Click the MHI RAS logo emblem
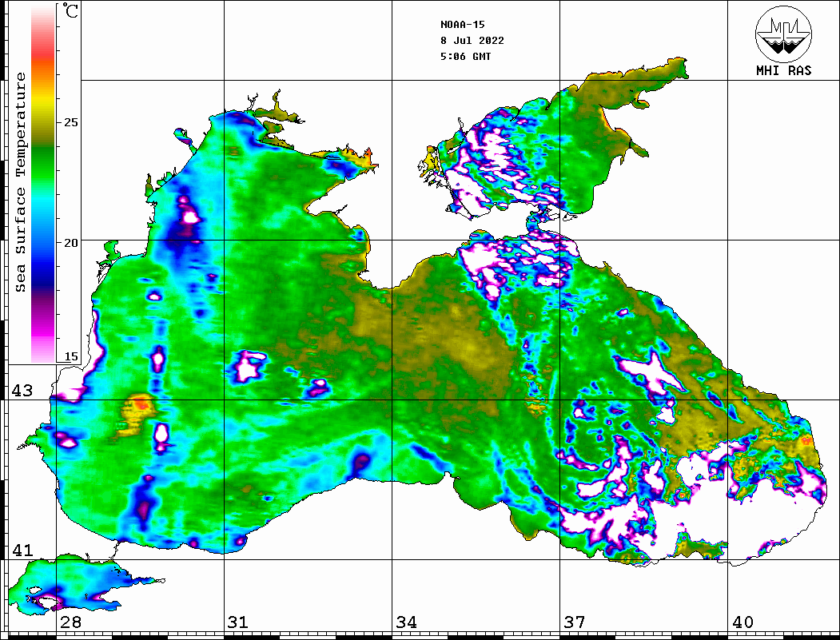 pyautogui.click(x=784, y=34)
